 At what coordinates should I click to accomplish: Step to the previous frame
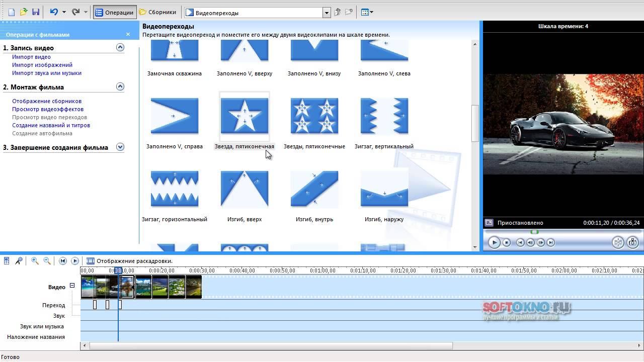tap(531, 242)
